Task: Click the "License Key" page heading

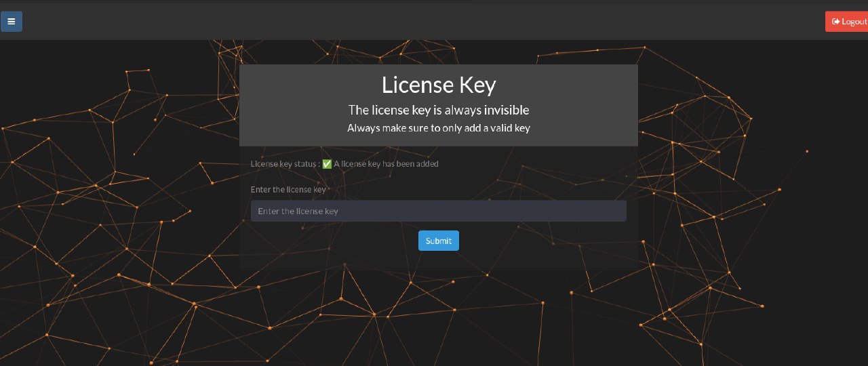Action: coord(438,85)
